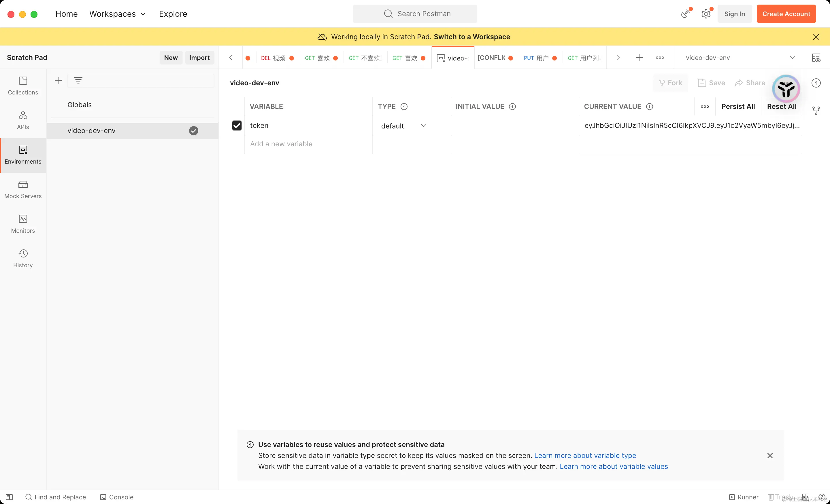Screen dimensions: 830x504
Task: Open the token type default dropdown
Action: click(x=403, y=126)
